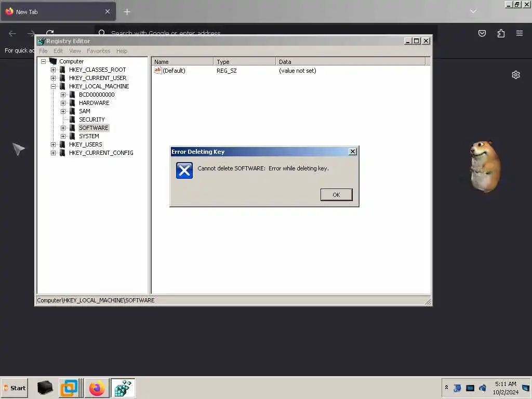Expand HKEY_CURRENT_USER tree node
Image resolution: width=532 pixels, height=399 pixels.
[54, 78]
